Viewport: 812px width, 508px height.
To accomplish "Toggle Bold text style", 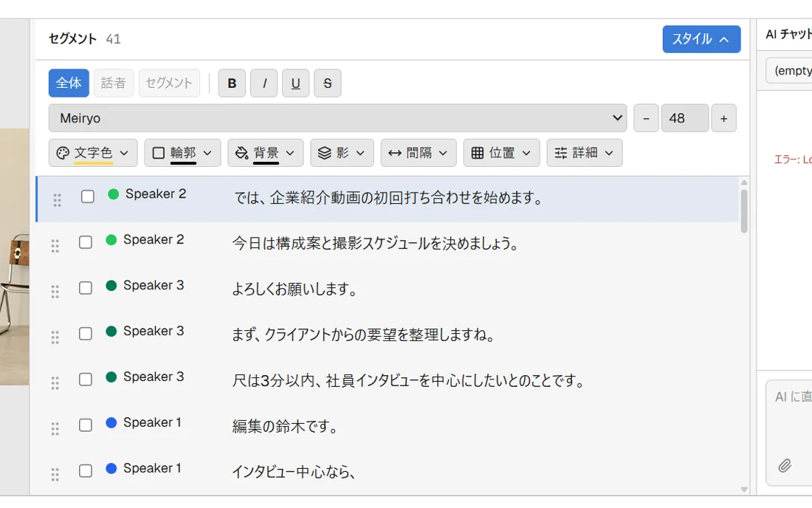I will pyautogui.click(x=232, y=83).
